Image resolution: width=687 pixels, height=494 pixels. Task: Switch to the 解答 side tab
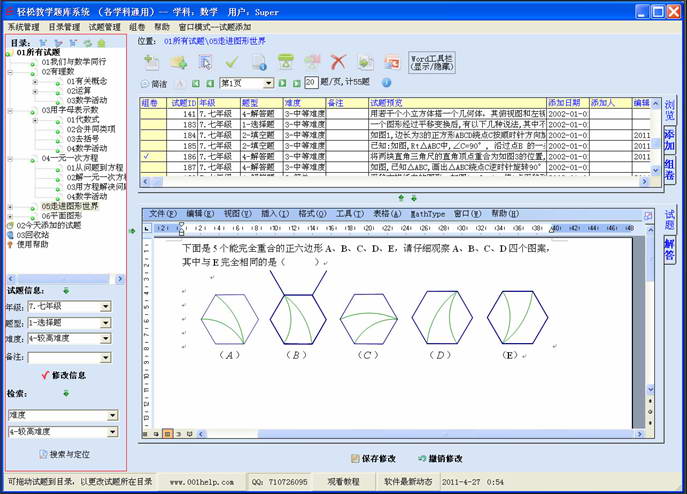pyautogui.click(x=669, y=249)
